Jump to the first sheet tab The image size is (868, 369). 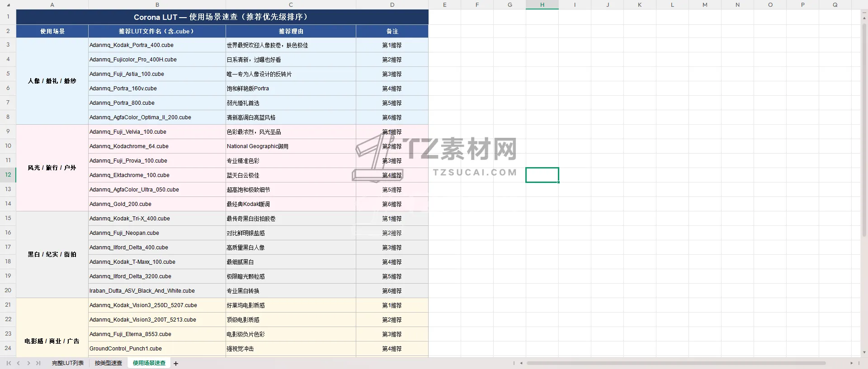click(x=9, y=363)
